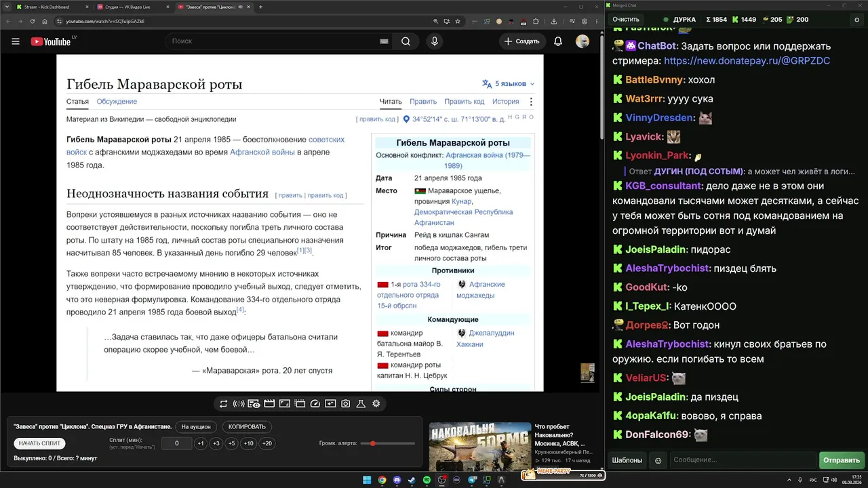Click the Сообщение chat input field
This screenshot has width=868, height=488.
click(743, 460)
